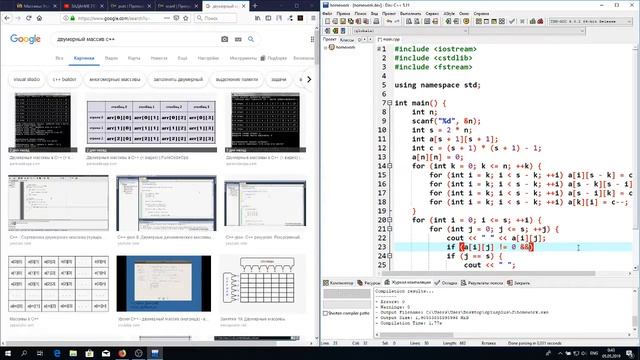The image size is (640, 360).
Task: Click the browser Back arrow
Action: click(x=7, y=18)
